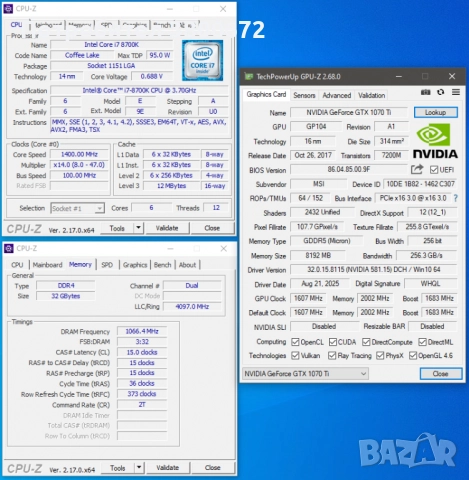Click the BIOS share/export arrow icon
The width and height of the screenshot is (469, 480).
pyautogui.click(x=417, y=169)
